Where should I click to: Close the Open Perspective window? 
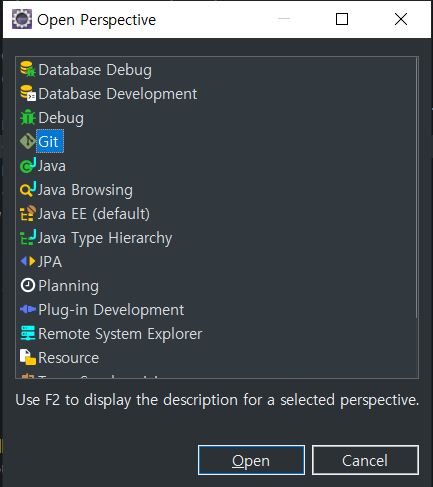tap(401, 19)
